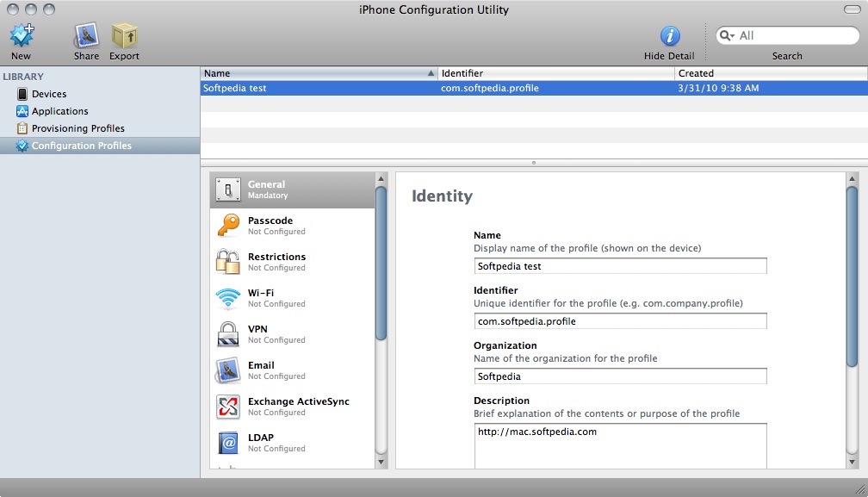Click the Export box icon
The width and height of the screenshot is (868, 497).
click(x=124, y=36)
